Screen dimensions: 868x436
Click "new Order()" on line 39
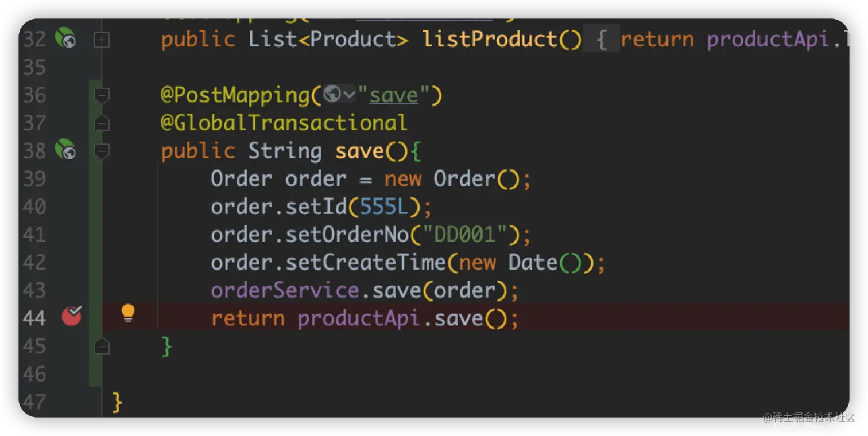(x=452, y=179)
